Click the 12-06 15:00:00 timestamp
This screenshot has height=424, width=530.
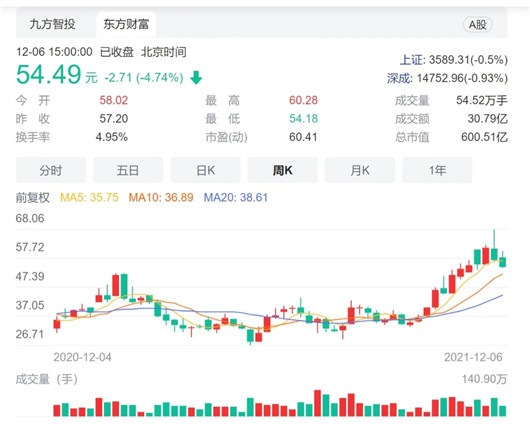pos(54,52)
